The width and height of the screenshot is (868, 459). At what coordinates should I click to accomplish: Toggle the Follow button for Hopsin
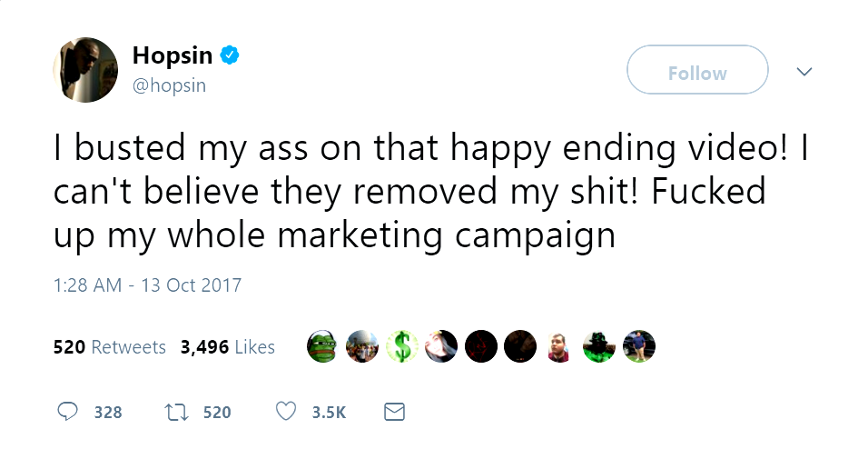pyautogui.click(x=697, y=73)
